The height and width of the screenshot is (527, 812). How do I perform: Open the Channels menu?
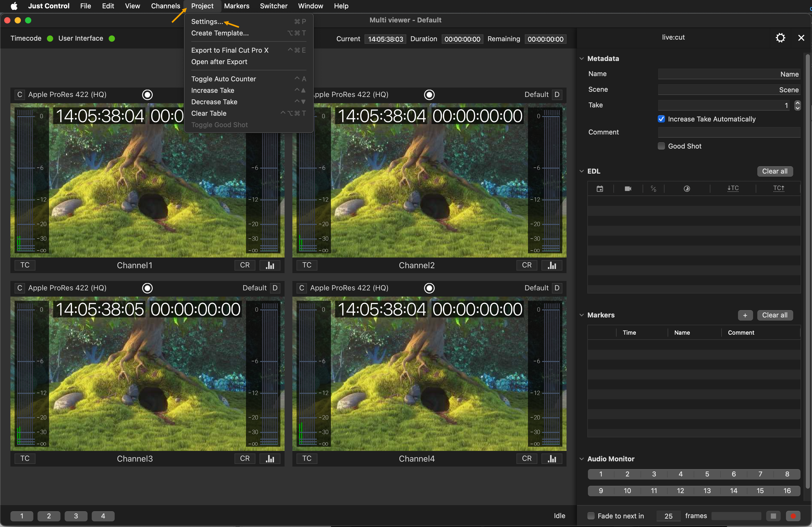click(165, 6)
